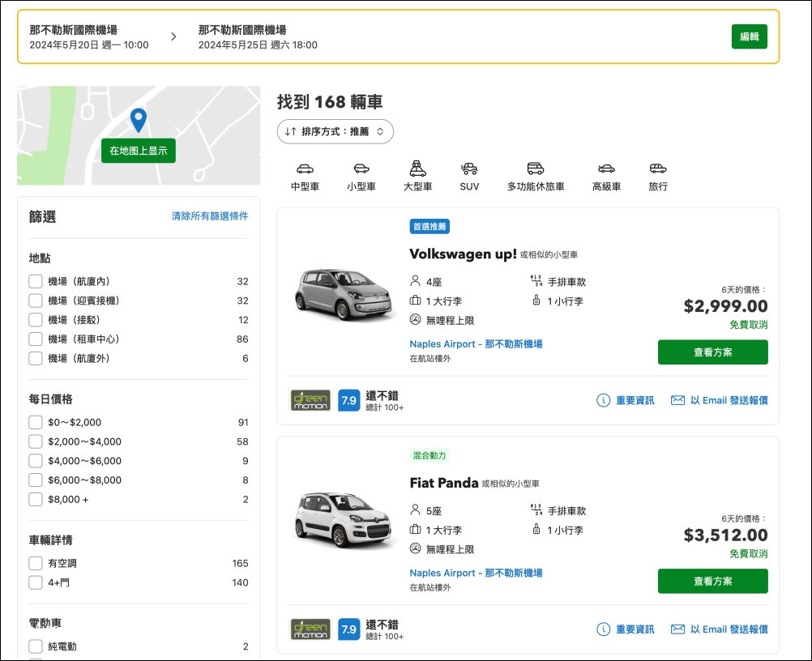Click 以 Email 發送報價 on Volkswagen up! card

point(729,400)
